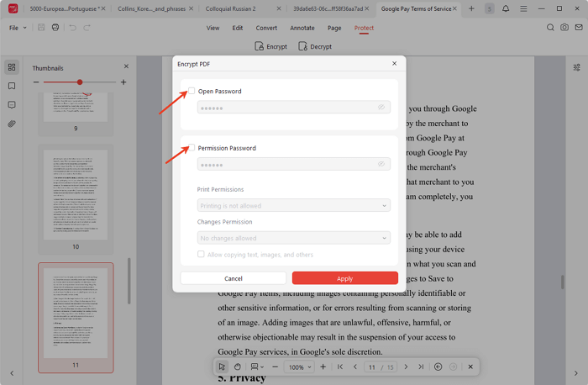Click the screenshot camera icon
The width and height of the screenshot is (588, 385).
(550, 28)
